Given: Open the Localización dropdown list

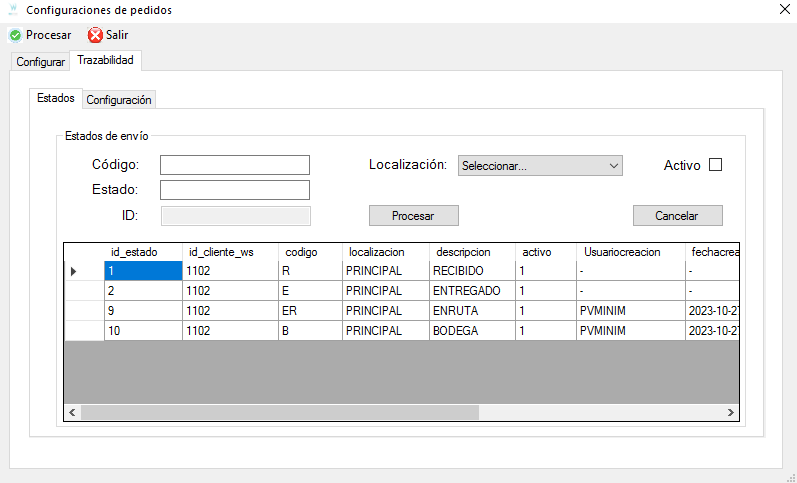Looking at the screenshot, I should [540, 166].
